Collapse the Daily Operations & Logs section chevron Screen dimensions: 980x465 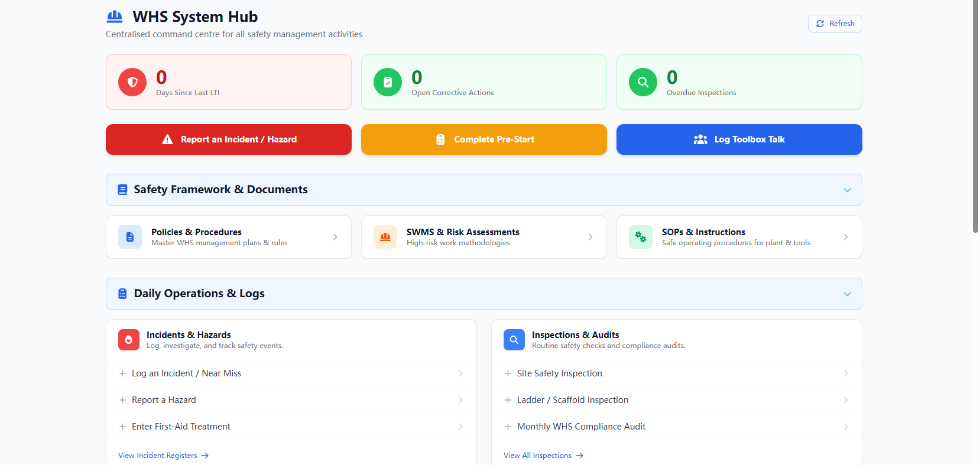(x=847, y=294)
